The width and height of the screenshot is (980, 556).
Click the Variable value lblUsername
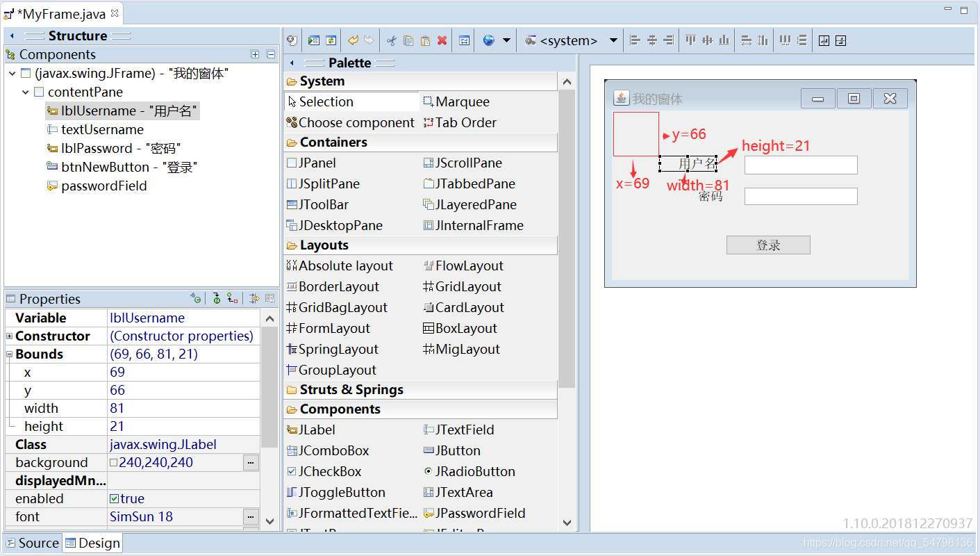147,318
